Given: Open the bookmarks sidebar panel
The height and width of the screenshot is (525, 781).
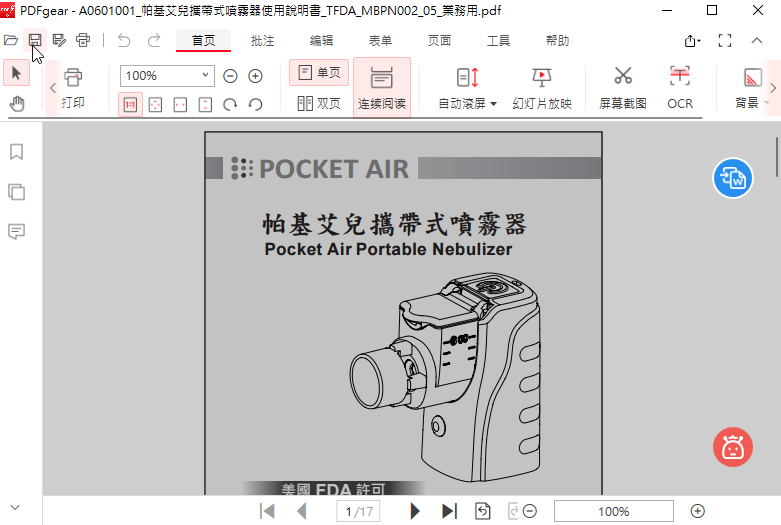Looking at the screenshot, I should [16, 152].
